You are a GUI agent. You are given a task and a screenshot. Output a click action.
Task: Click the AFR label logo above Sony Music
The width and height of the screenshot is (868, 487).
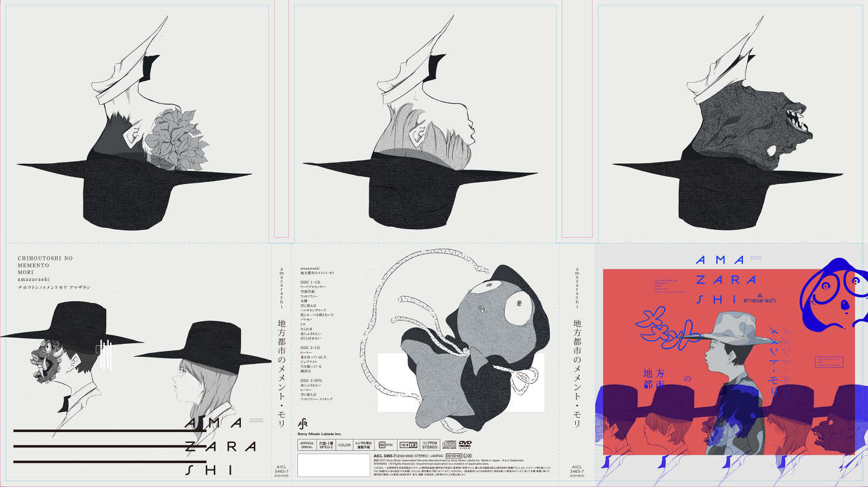click(x=303, y=424)
